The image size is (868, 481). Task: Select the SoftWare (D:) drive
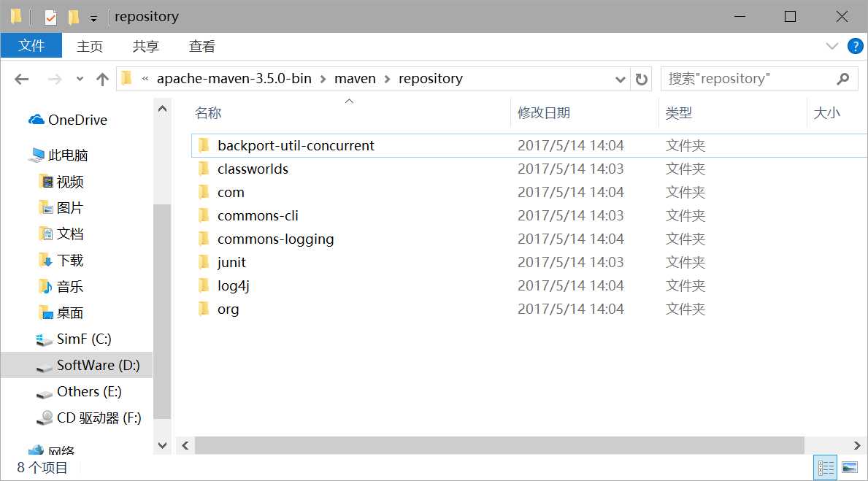point(98,366)
